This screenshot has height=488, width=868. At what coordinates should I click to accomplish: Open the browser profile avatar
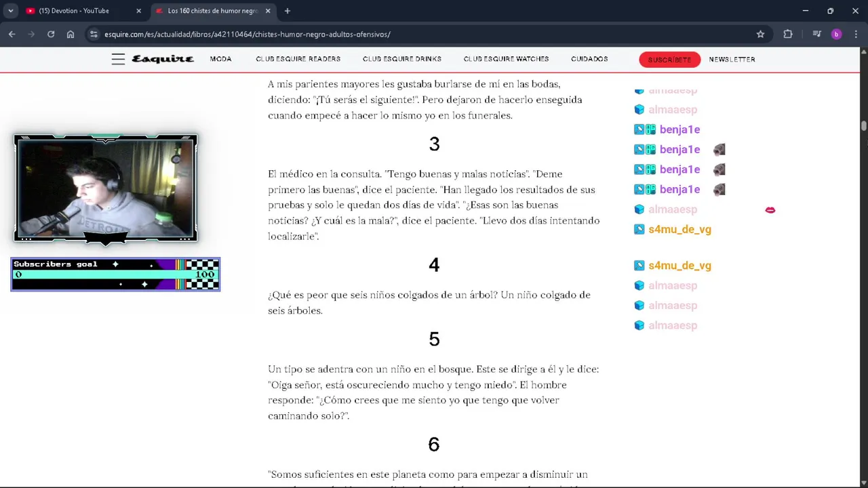836,34
